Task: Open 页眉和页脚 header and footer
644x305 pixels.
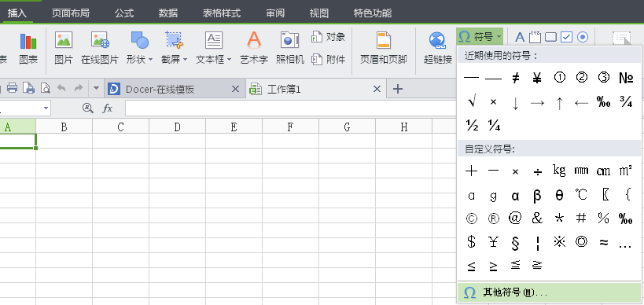Action: tap(384, 49)
